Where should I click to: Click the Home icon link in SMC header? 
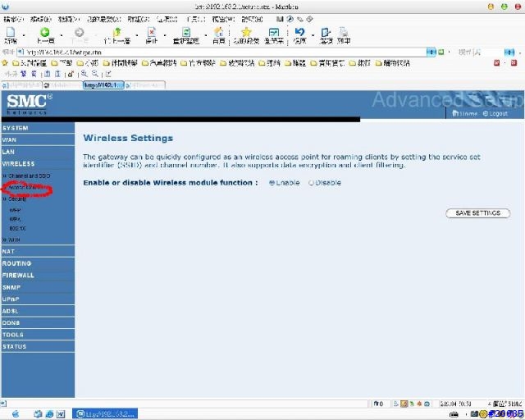(464, 113)
